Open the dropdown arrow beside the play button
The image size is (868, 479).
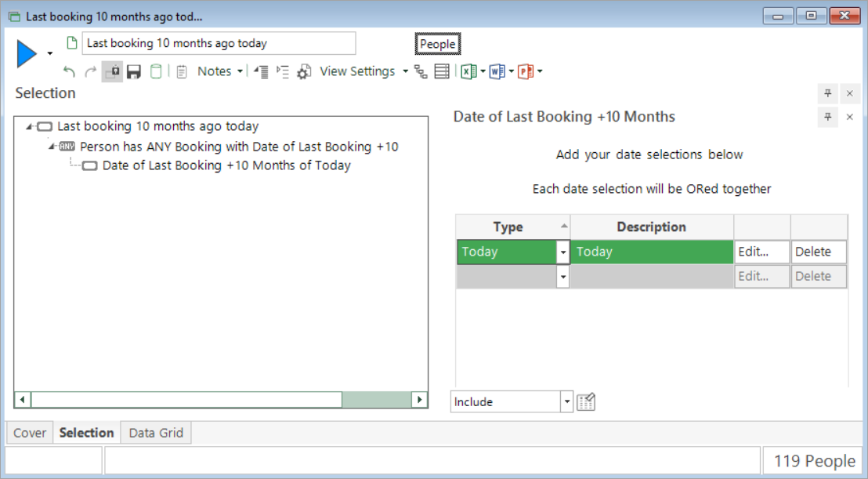(x=50, y=54)
